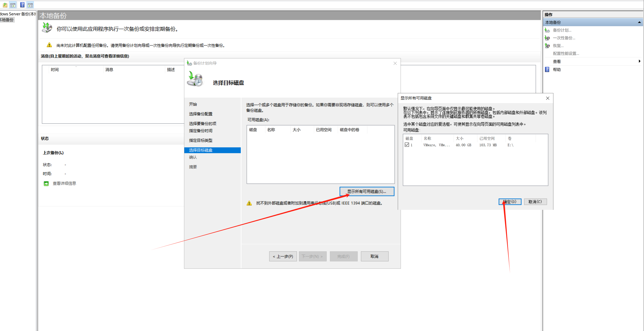Click 配置性能设置... action link

pos(566,53)
